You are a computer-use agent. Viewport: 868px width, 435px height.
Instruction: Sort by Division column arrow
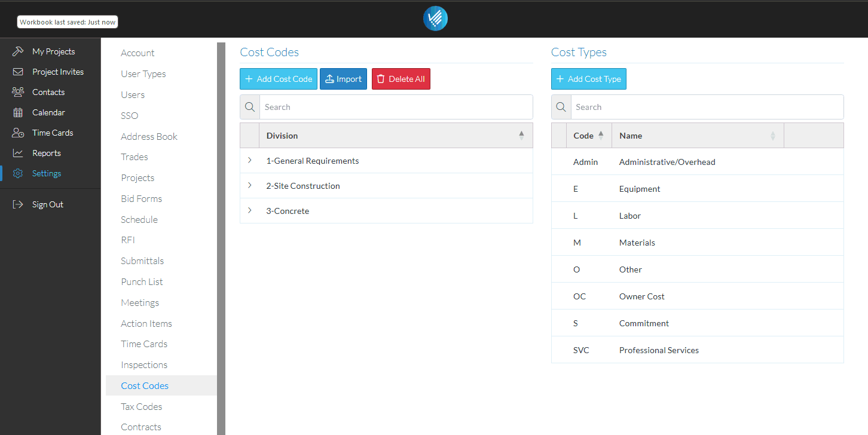(x=521, y=136)
